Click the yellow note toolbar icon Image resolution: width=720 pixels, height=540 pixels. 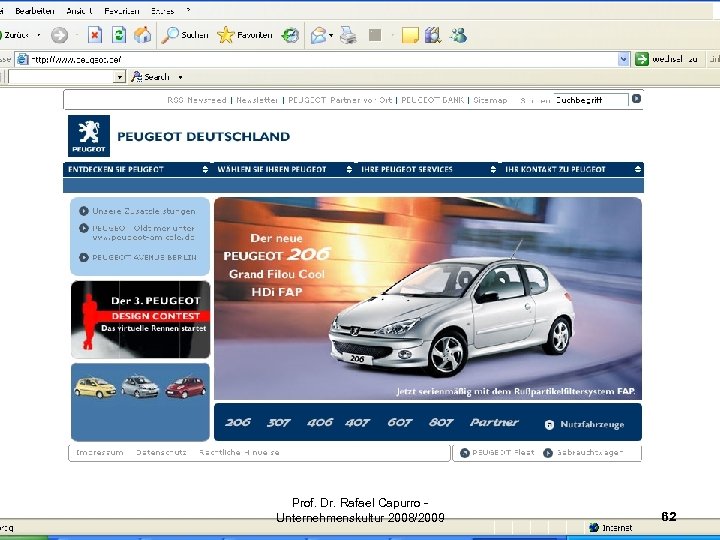click(x=410, y=35)
